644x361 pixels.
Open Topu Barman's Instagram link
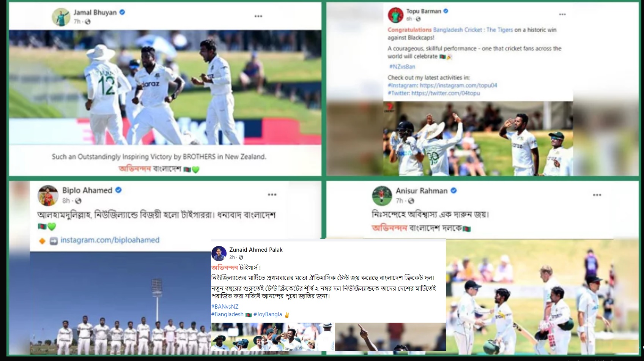(458, 85)
